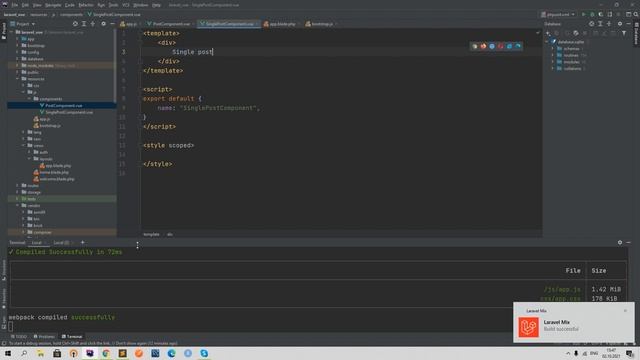
Task: Click the Edge browser icon in editor popup
Action: pyautogui.click(x=518, y=46)
